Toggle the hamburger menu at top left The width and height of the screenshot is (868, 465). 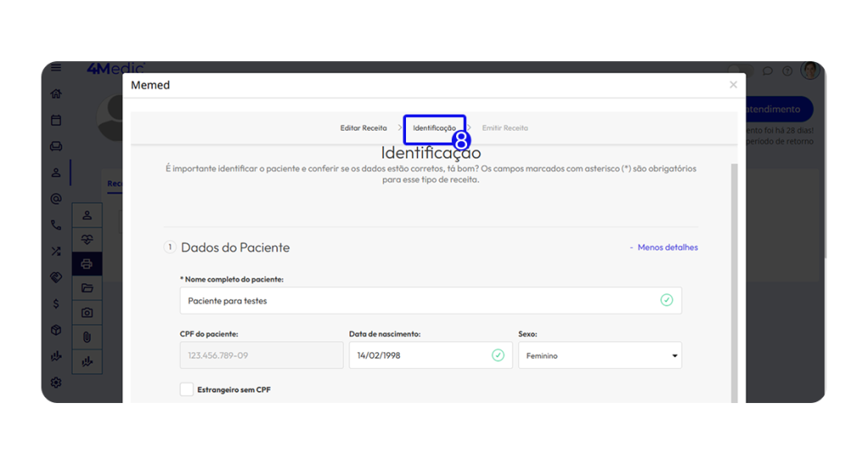tap(56, 68)
